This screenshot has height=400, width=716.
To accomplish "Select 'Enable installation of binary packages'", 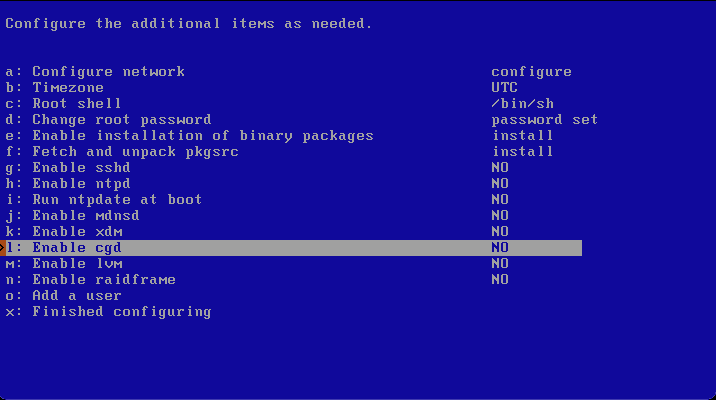I will [x=190, y=136].
